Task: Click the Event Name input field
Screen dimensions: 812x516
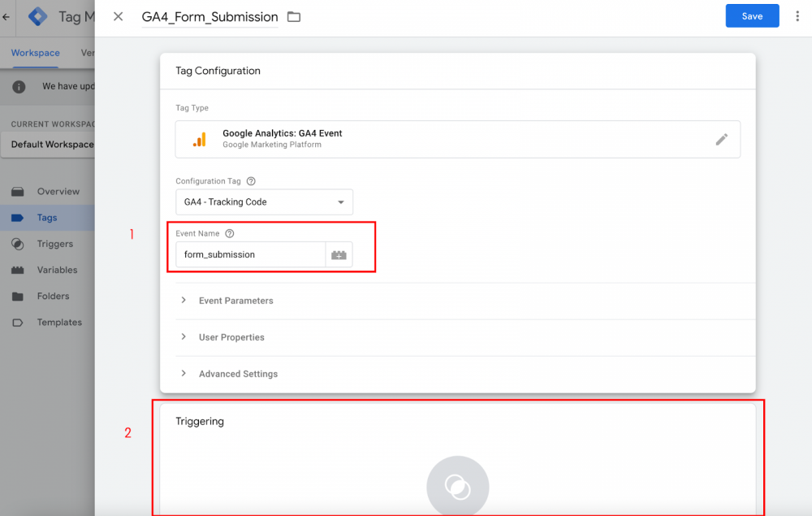Action: pos(250,254)
